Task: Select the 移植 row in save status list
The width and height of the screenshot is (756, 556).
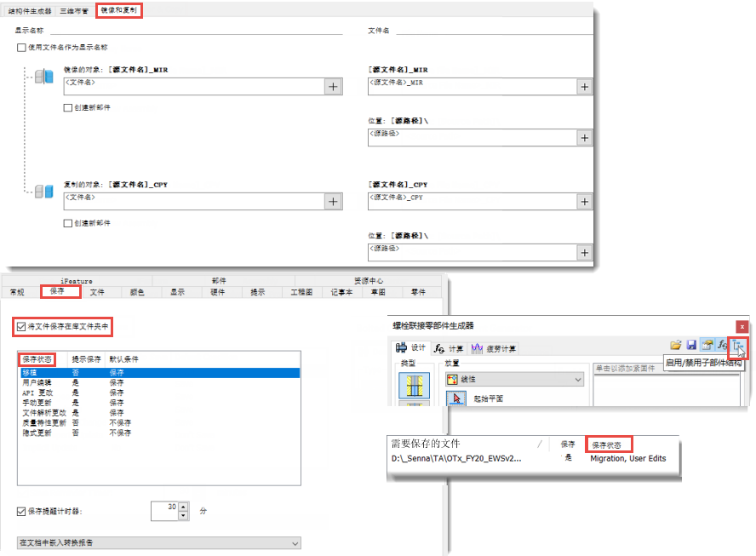Action: tap(160, 373)
